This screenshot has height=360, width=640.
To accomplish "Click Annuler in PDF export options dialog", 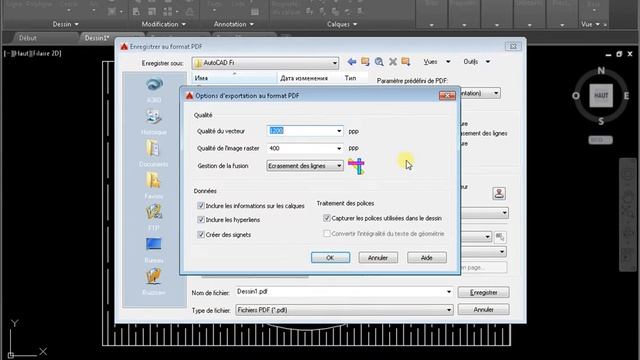I will (378, 258).
